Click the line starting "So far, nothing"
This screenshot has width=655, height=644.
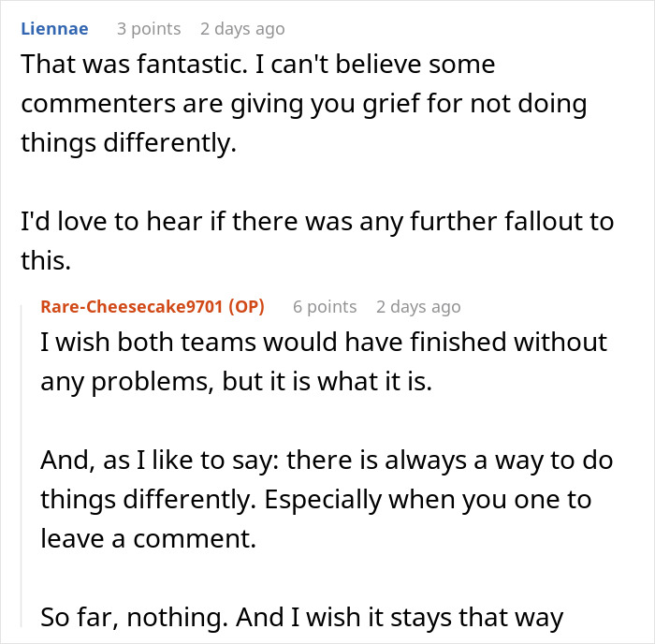tap(302, 618)
